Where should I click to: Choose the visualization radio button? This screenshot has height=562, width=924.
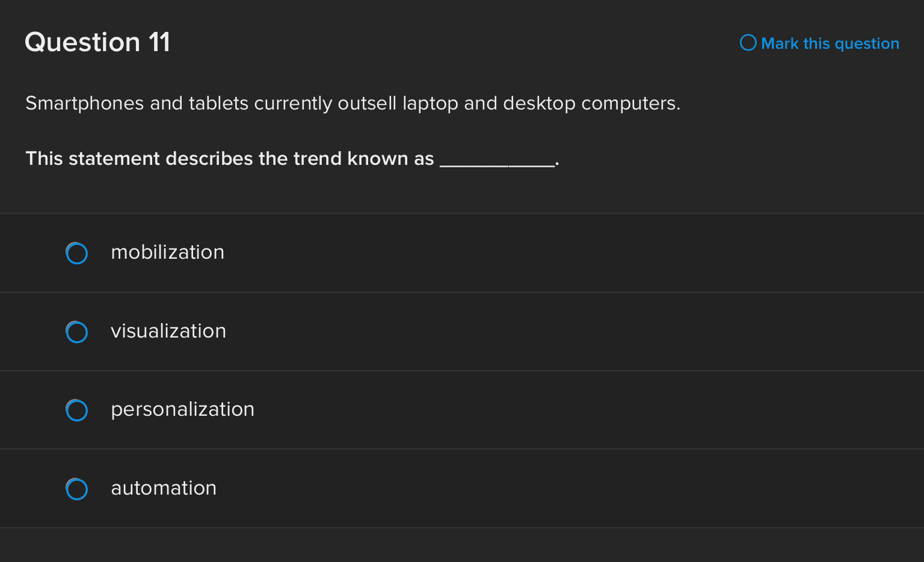click(76, 332)
